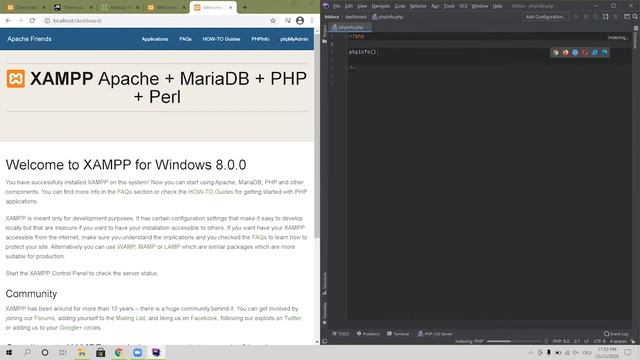Open Applications in the XAMPP navbar

point(155,39)
